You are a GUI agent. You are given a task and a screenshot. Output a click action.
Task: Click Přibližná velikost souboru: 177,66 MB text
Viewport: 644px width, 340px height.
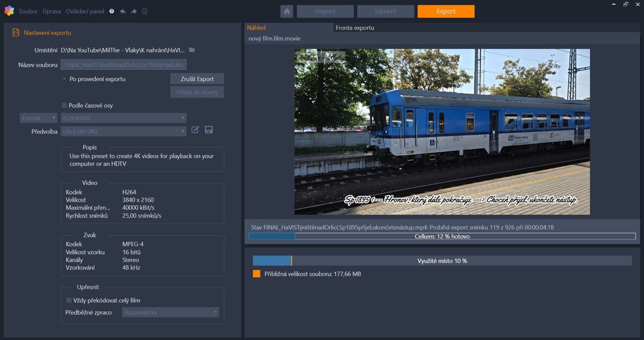tap(312, 274)
